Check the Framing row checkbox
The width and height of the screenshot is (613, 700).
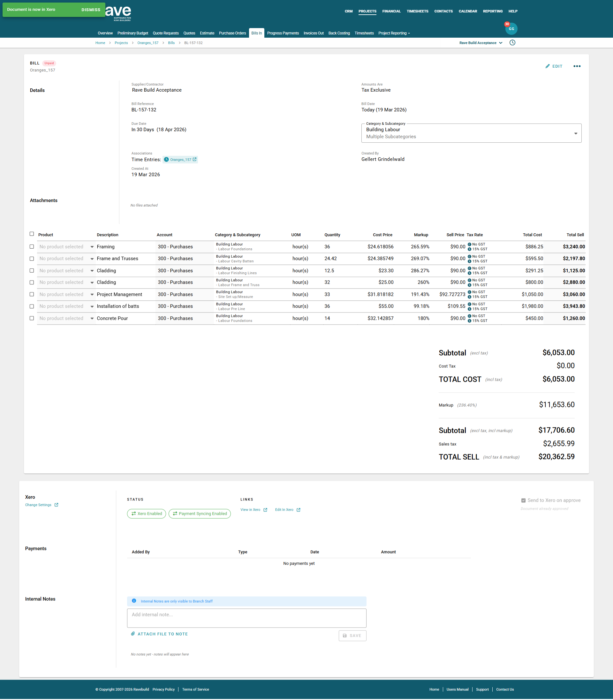click(x=32, y=246)
